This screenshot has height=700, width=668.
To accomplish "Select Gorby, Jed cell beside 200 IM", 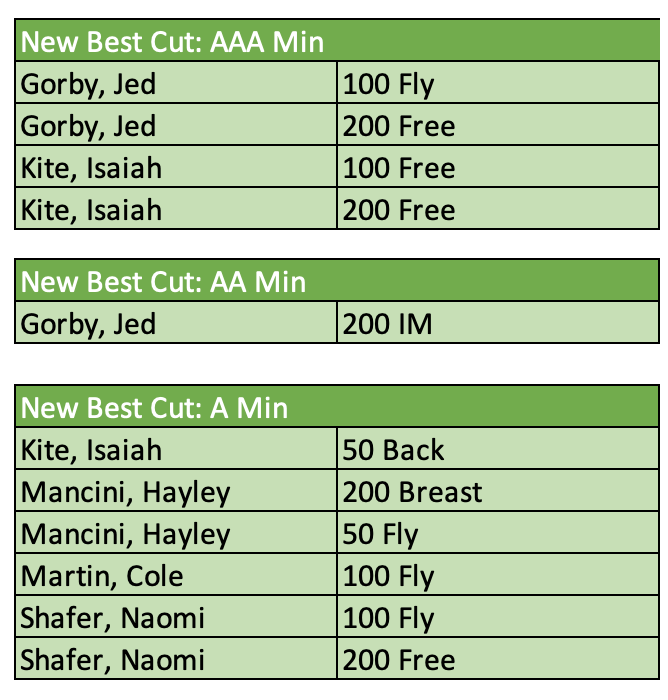I will 89,324.
